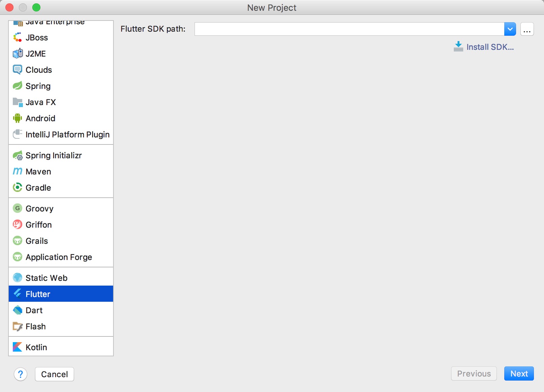Select Spring in the project list
This screenshot has width=544, height=392.
point(38,86)
